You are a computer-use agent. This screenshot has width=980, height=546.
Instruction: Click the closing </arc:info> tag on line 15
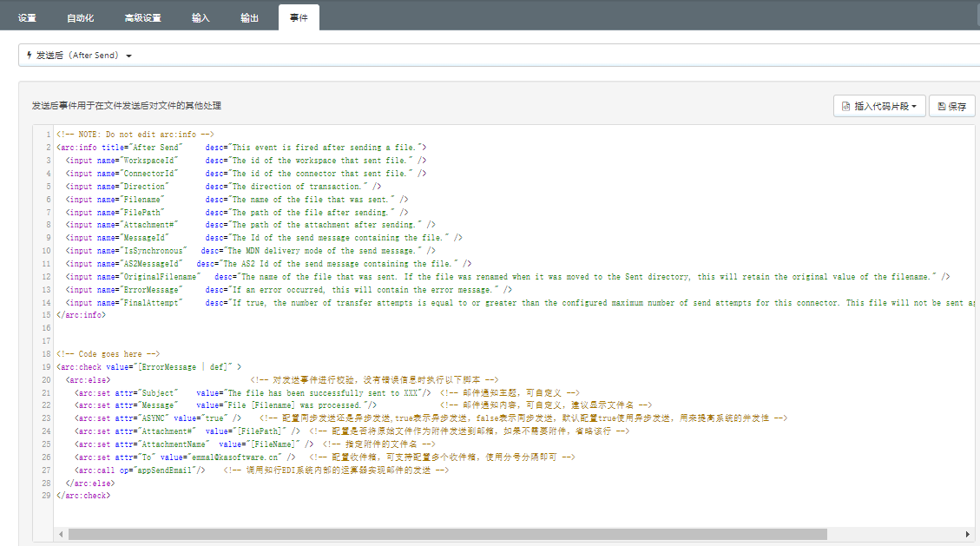pos(82,315)
